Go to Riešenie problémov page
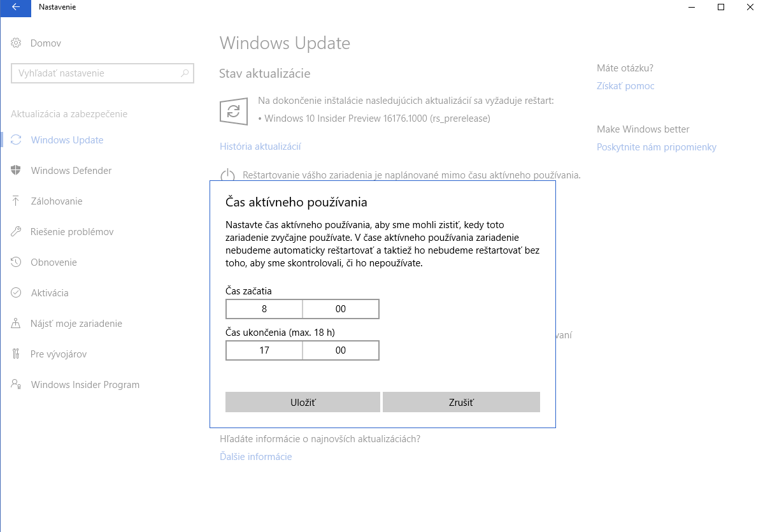763x532 pixels. (x=72, y=232)
